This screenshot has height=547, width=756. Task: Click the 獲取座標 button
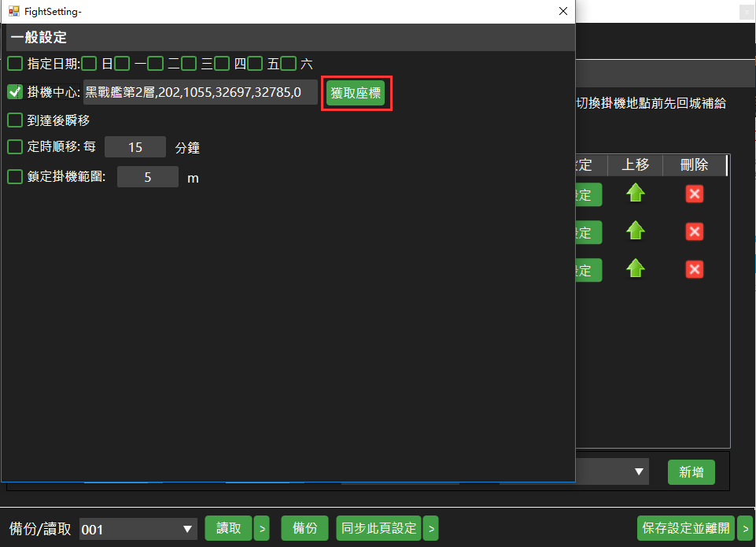point(356,93)
